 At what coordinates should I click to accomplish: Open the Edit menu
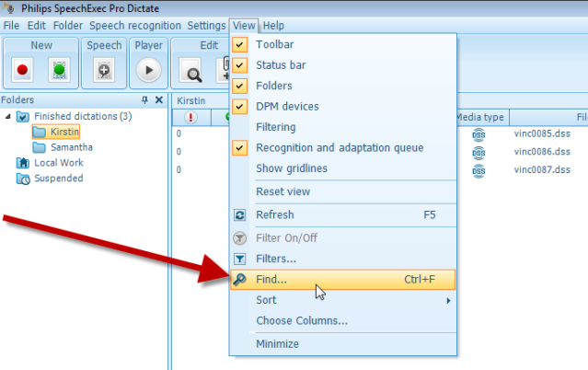pyautogui.click(x=37, y=26)
